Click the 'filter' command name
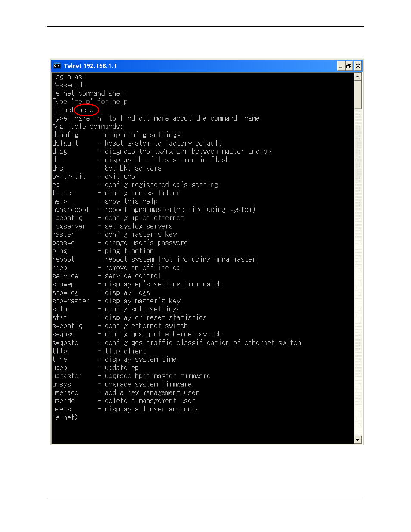This screenshot has width=411, height=532. pos(63,193)
